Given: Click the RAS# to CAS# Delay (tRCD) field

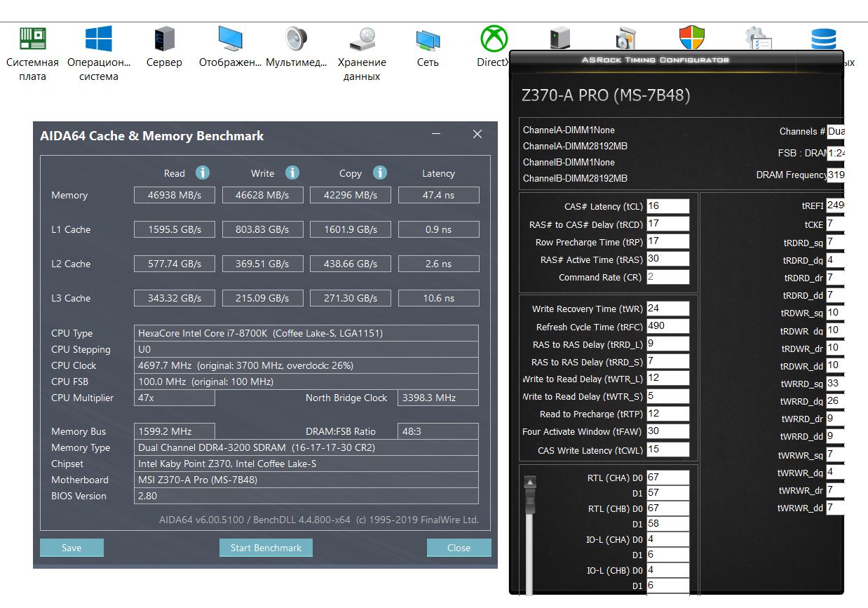Looking at the screenshot, I should [x=667, y=224].
